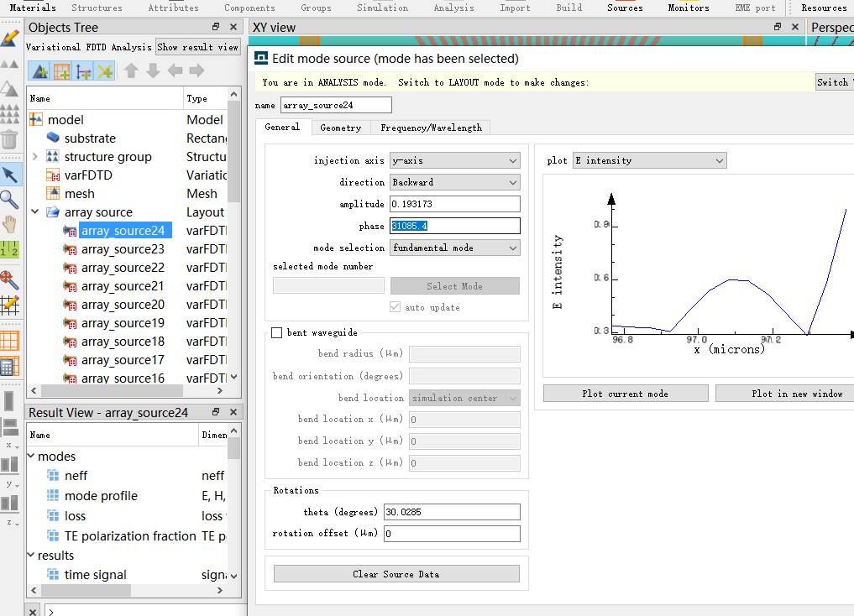The height and width of the screenshot is (616, 854).
Task: Click the add simulation region icon
Action: click(61, 71)
